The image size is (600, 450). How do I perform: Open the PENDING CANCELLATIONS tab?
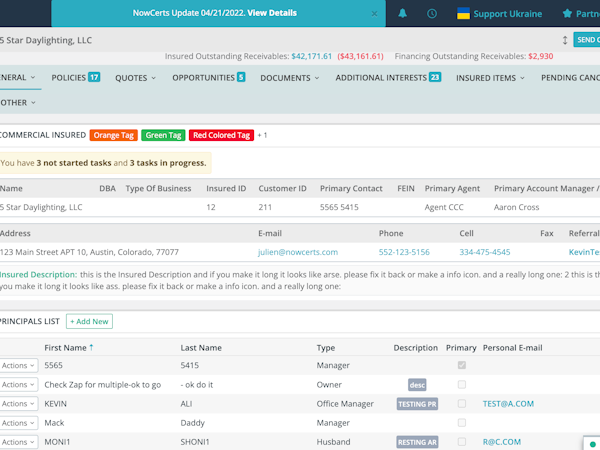tap(570, 78)
